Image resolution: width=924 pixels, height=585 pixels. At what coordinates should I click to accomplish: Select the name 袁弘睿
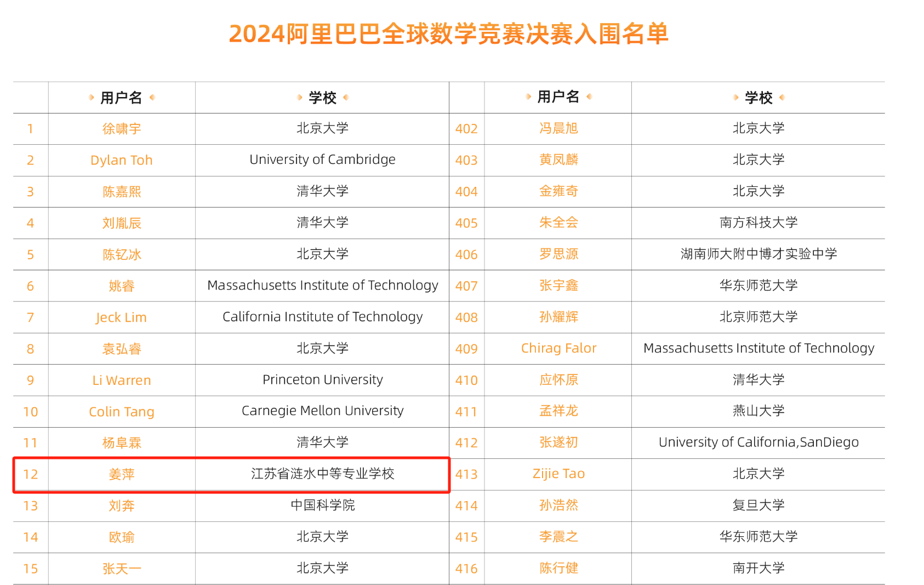(122, 349)
